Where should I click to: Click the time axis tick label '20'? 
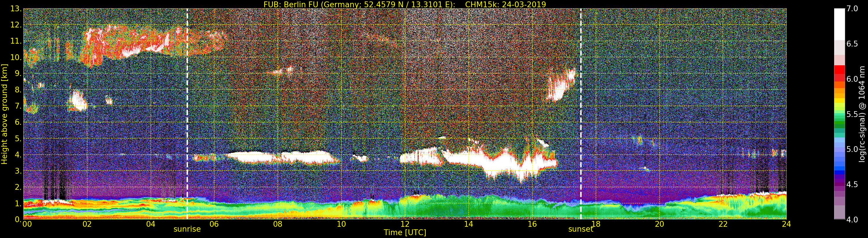(x=659, y=224)
